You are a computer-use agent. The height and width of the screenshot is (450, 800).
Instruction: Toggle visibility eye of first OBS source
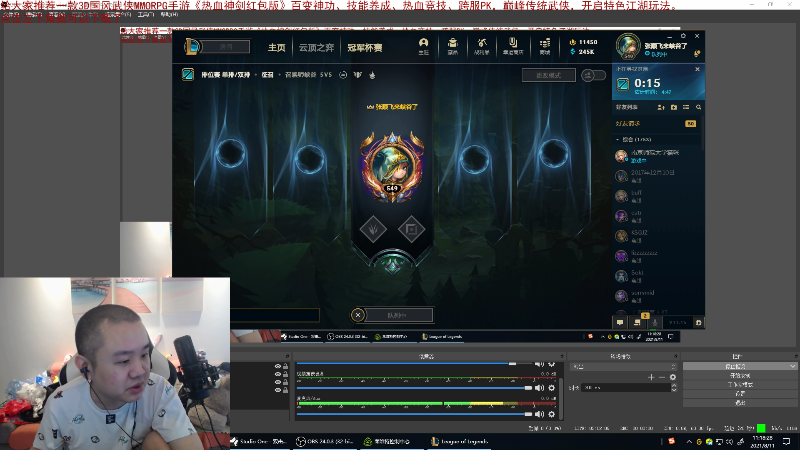(278, 366)
